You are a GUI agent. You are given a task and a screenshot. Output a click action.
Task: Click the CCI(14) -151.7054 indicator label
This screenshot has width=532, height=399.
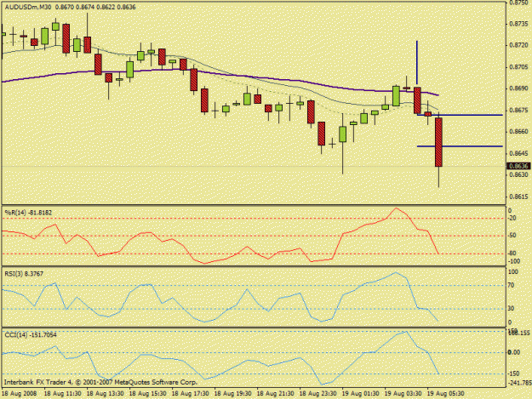(x=31, y=335)
